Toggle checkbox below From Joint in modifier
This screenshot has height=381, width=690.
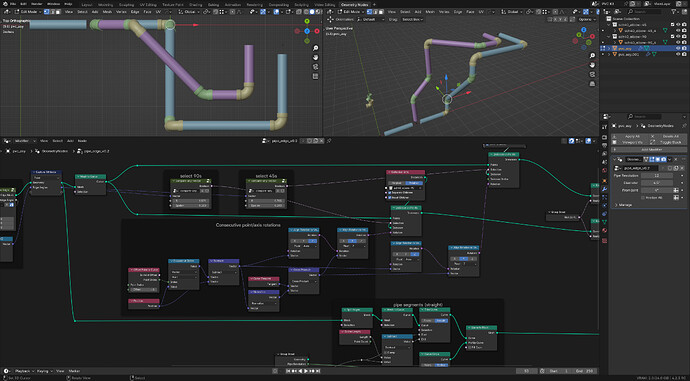(x=643, y=198)
